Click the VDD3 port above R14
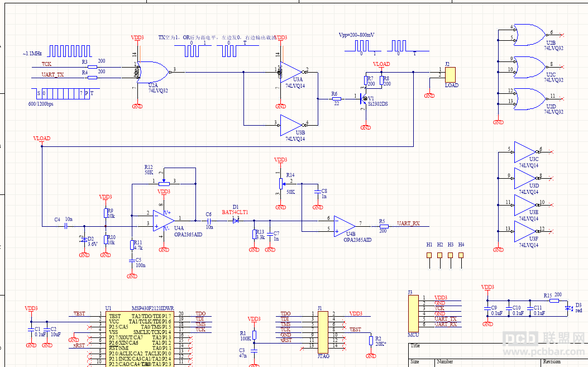This screenshot has width=588, height=367. [x=280, y=161]
